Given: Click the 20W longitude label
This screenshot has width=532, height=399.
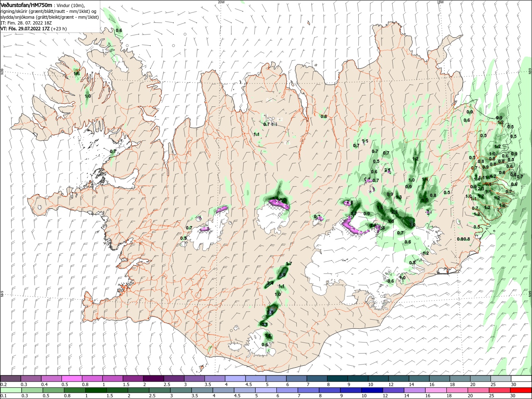Looking at the screenshot, I should coord(221,2).
